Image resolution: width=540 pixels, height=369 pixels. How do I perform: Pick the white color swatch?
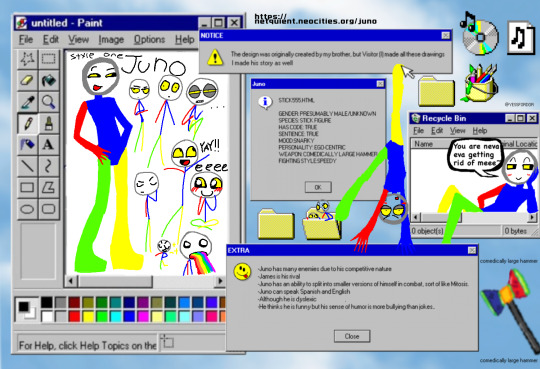47,316
